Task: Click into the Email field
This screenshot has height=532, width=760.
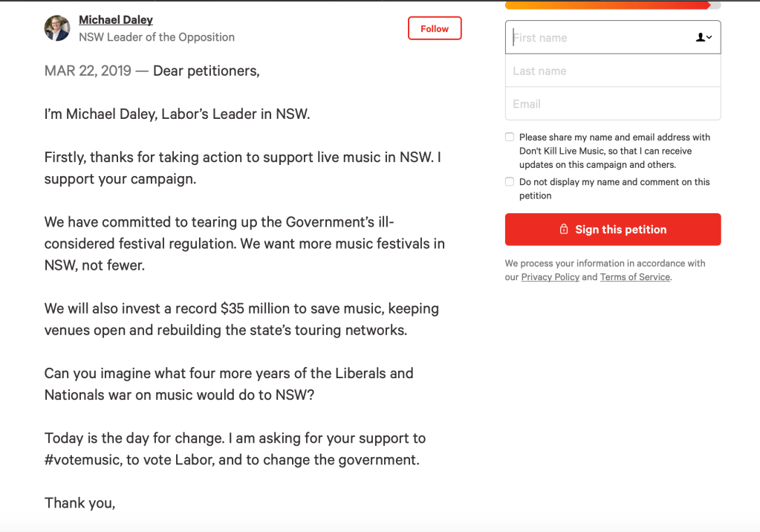Action: click(x=612, y=104)
